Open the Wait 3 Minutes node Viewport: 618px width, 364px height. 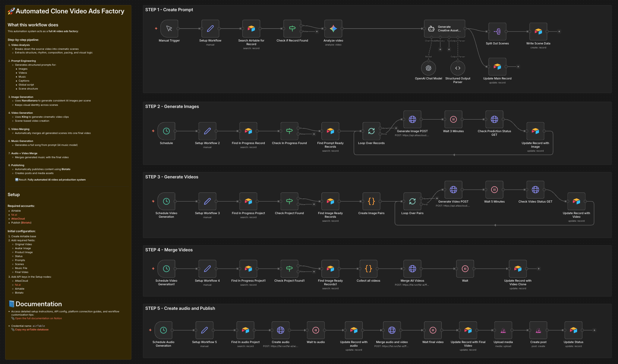(x=453, y=120)
